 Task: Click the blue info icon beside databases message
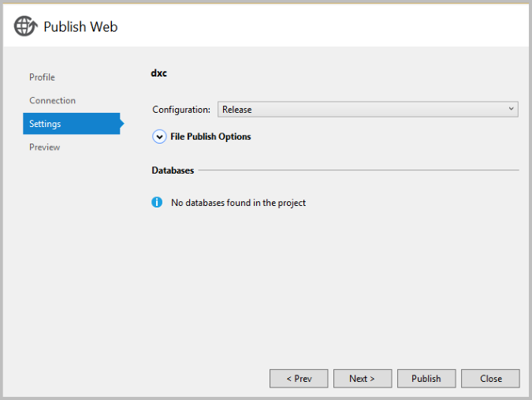pos(157,203)
